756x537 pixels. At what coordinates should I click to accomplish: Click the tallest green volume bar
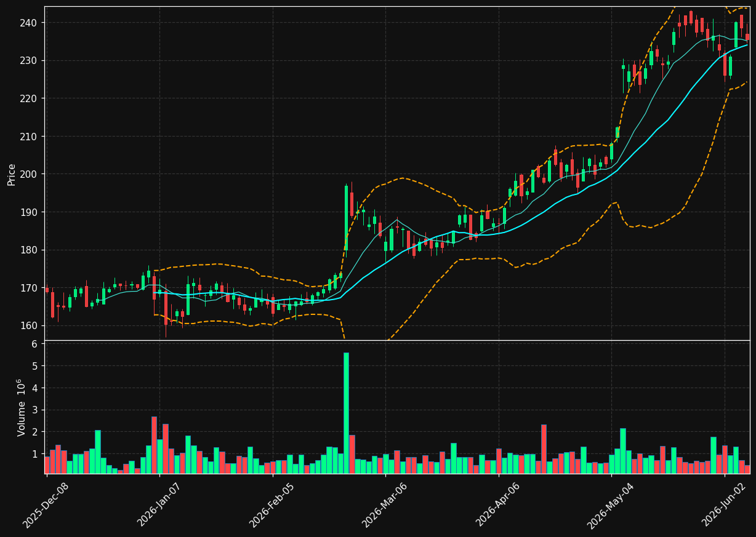[346, 413]
